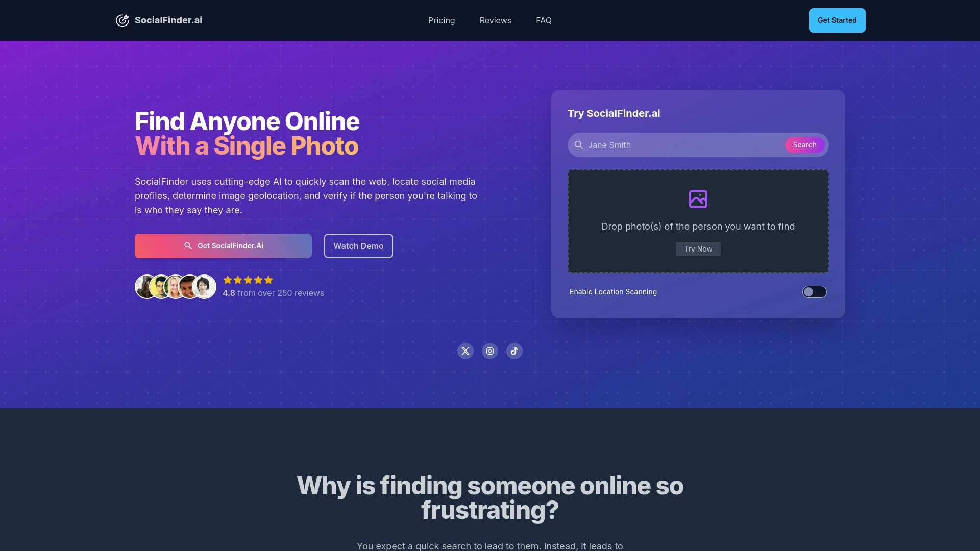Click the search magnifier icon in search bar
The width and height of the screenshot is (980, 551).
click(578, 145)
